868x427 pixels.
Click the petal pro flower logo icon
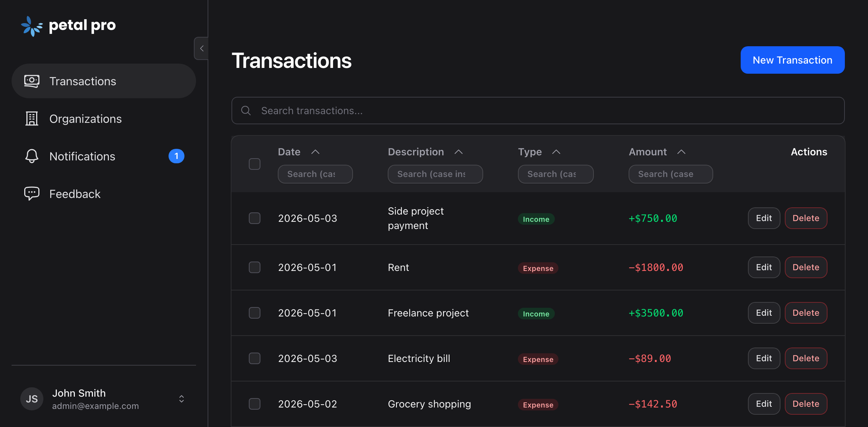(x=32, y=26)
